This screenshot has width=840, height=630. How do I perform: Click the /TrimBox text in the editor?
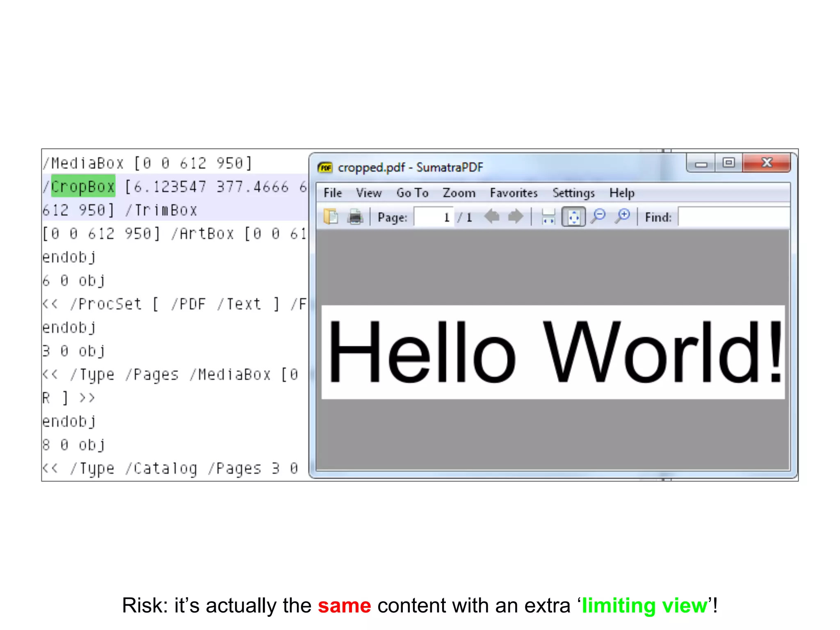(161, 210)
